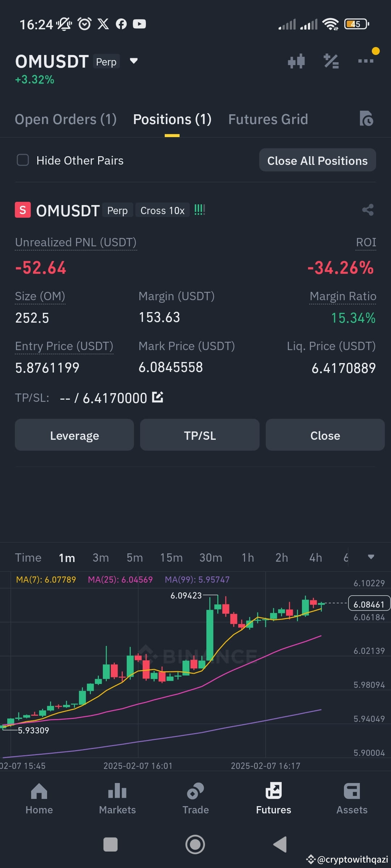Tap the Margin Ratio label
This screenshot has height=868, width=391.
click(343, 296)
